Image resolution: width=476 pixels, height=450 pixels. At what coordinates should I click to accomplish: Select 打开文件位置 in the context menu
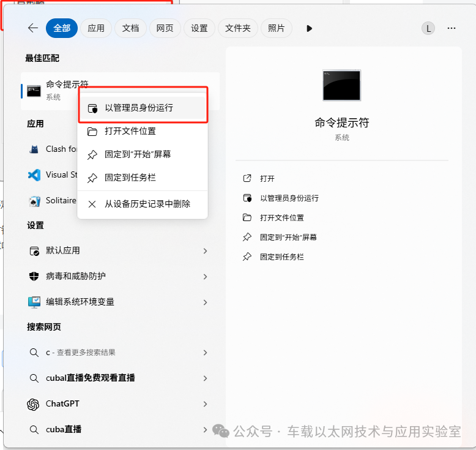tap(143, 131)
